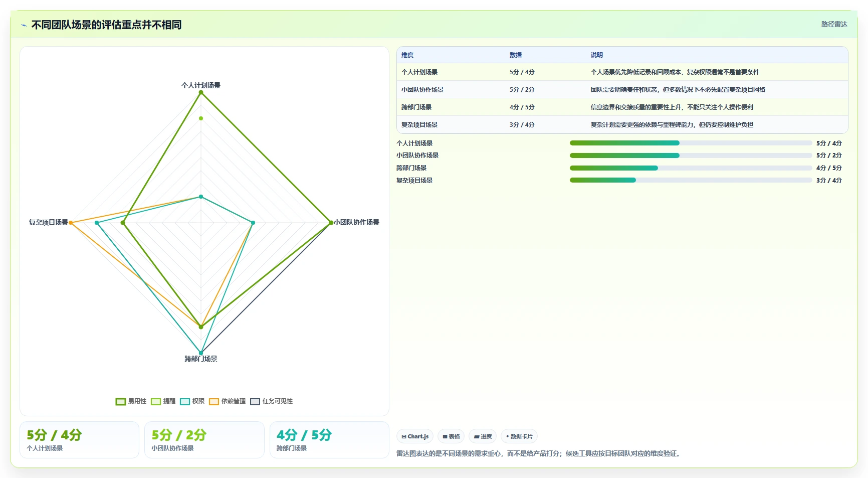Open the 4分 / 5分 跨部门场景 stat card
Viewport: 868px width, 478px height.
coord(329,440)
